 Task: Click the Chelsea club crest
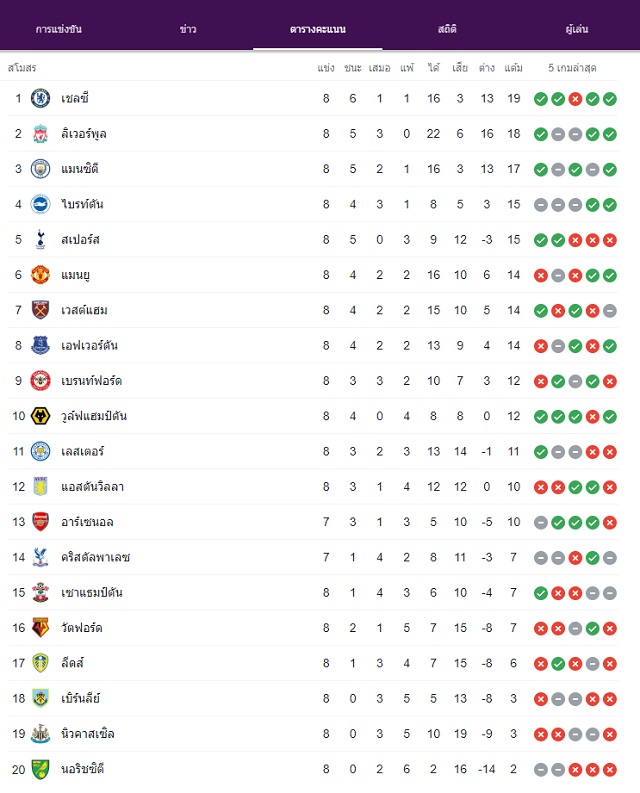pyautogui.click(x=40, y=99)
